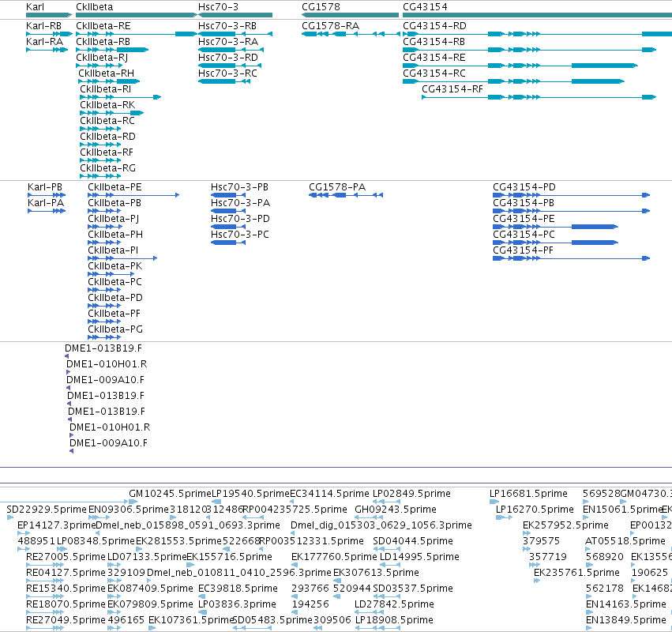Click EST RE27049.5prime
Image resolution: width=672 pixels, height=632 pixels.
[x=66, y=620]
